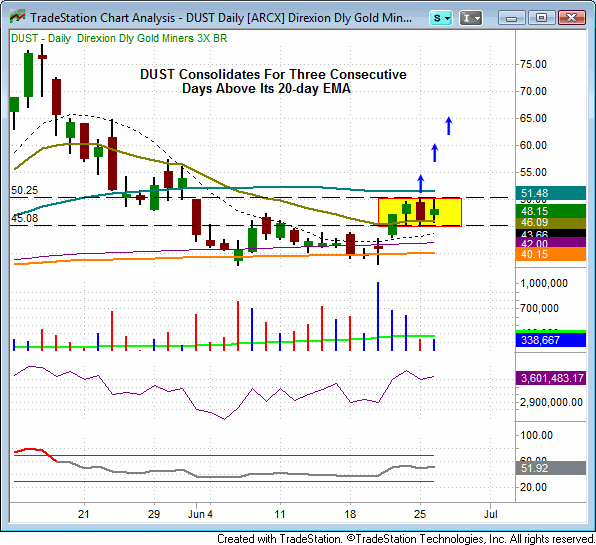This screenshot has width=596, height=545.
Task: Open the interval link I dropdown
Action: click(471, 18)
